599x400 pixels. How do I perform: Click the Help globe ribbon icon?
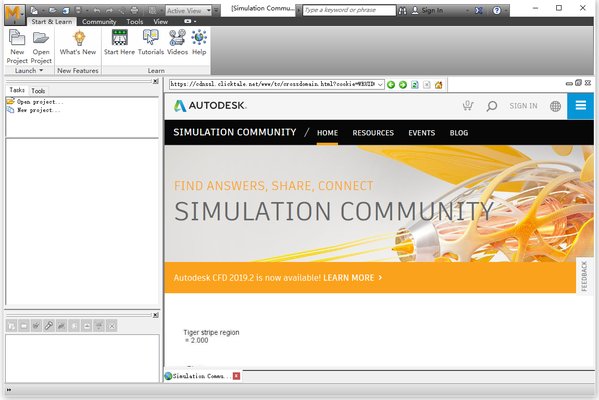pyautogui.click(x=199, y=38)
